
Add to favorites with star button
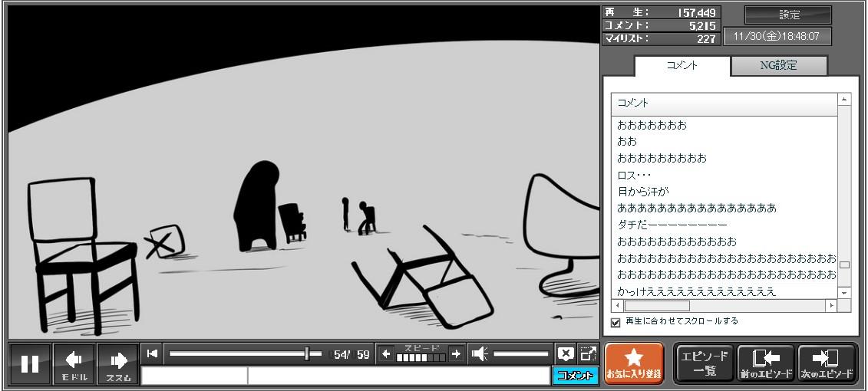[x=634, y=363]
